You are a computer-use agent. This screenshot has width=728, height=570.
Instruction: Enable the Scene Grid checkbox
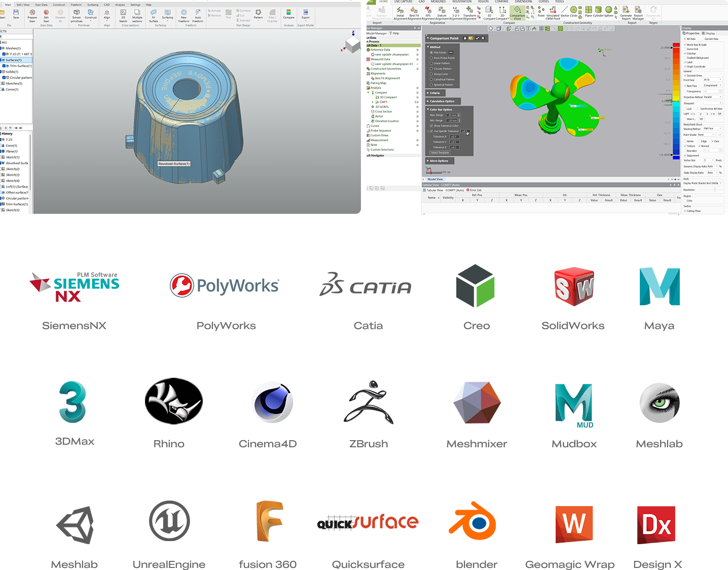click(x=685, y=49)
